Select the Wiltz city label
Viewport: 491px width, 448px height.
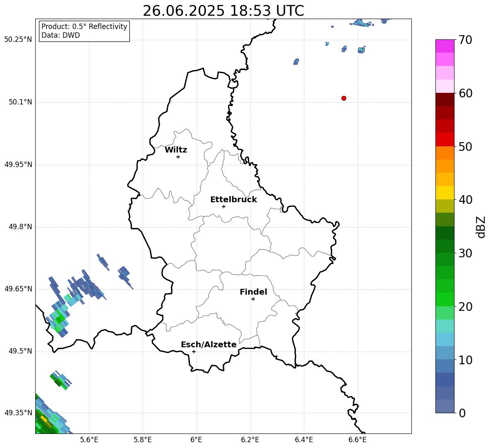pyautogui.click(x=176, y=150)
